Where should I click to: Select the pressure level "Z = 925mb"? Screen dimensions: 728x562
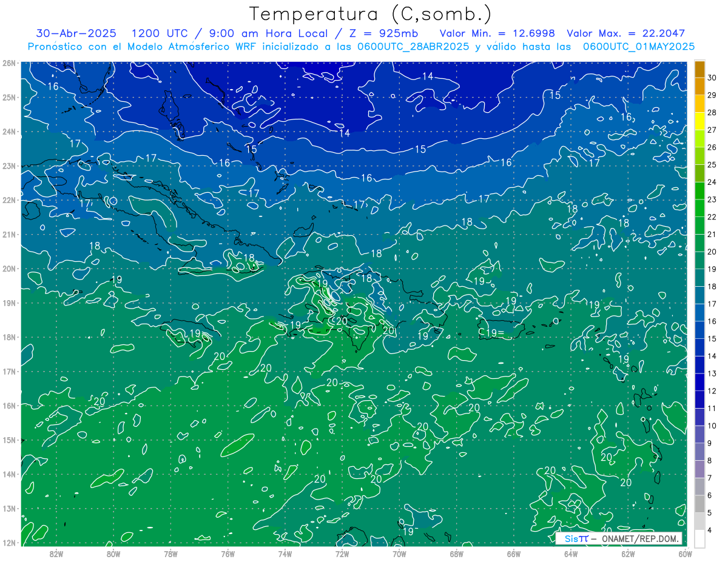pyautogui.click(x=385, y=33)
